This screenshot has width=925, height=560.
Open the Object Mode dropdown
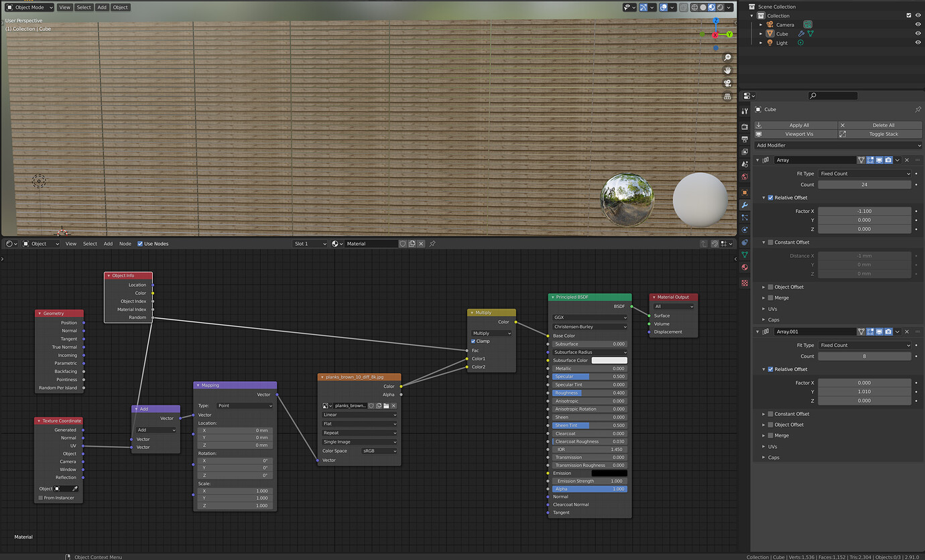coord(29,7)
